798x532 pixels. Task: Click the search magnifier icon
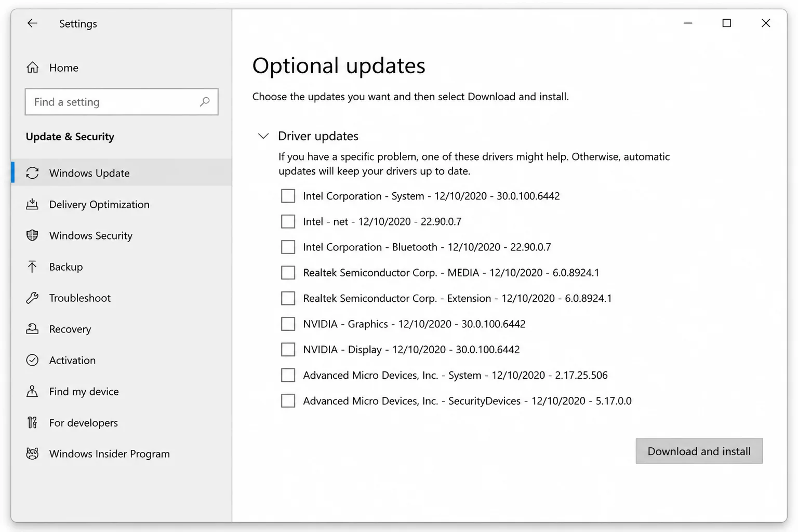point(205,102)
